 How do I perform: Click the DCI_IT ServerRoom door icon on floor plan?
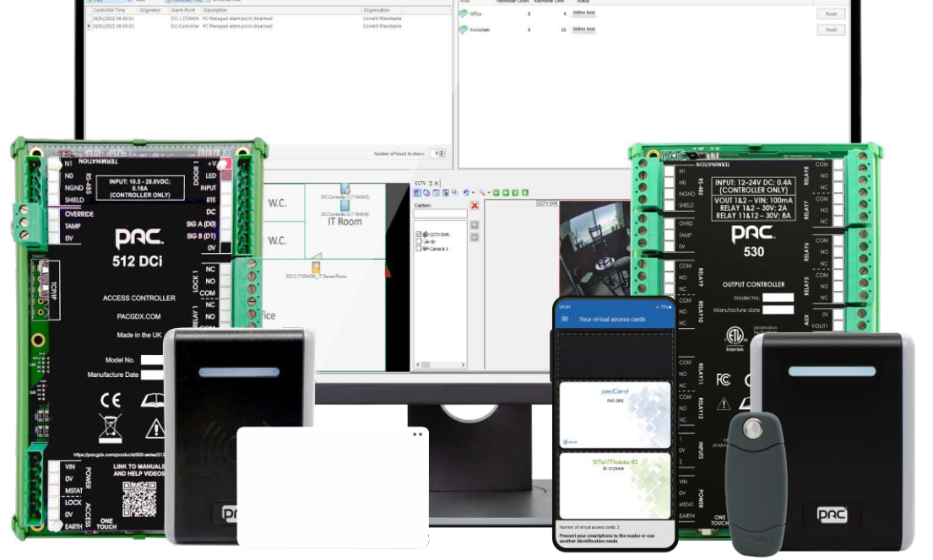(316, 267)
